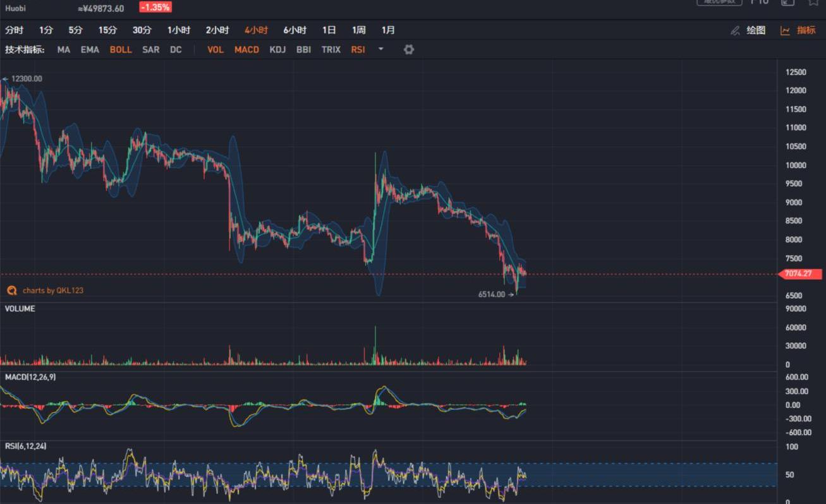This screenshot has height=504, width=826.
Task: Click the 指标 chart icon
Action: [785, 30]
